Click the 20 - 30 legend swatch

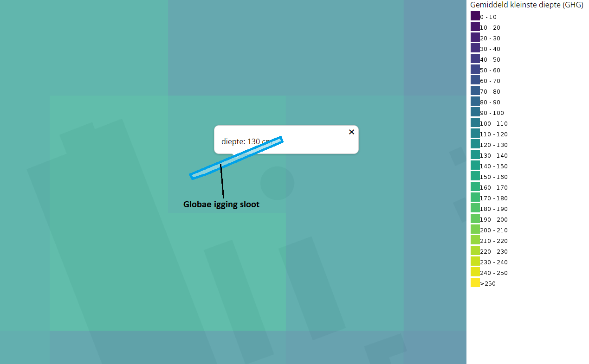pyautogui.click(x=475, y=37)
